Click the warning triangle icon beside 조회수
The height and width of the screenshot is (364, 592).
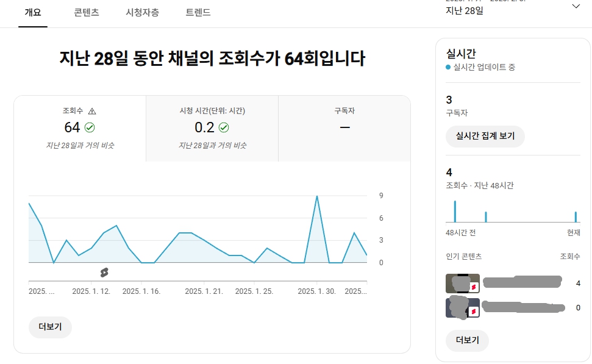point(92,112)
